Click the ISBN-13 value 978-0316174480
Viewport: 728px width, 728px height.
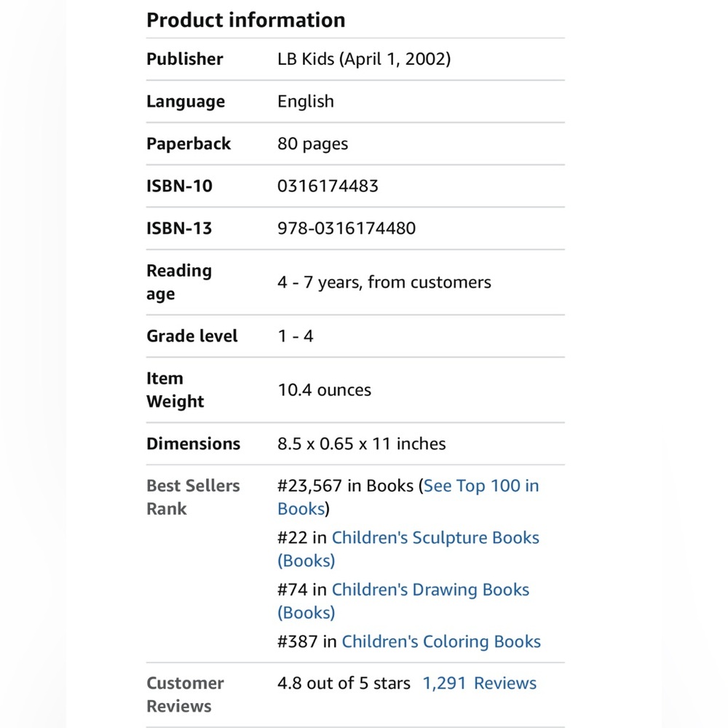[x=347, y=229]
